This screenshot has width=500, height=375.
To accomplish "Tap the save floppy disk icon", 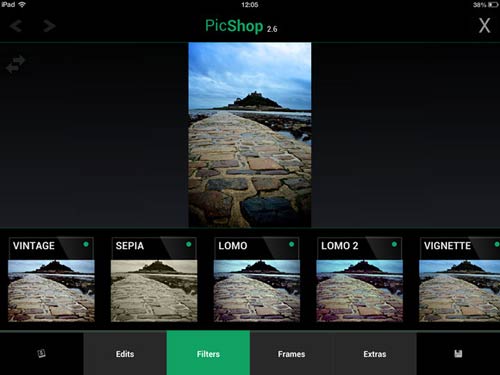I will (x=458, y=354).
